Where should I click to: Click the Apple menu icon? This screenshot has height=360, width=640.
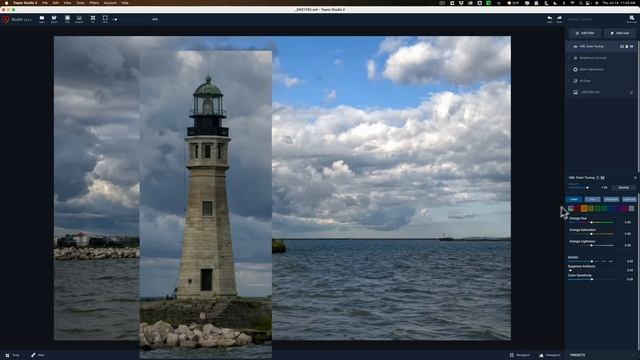[6, 3]
